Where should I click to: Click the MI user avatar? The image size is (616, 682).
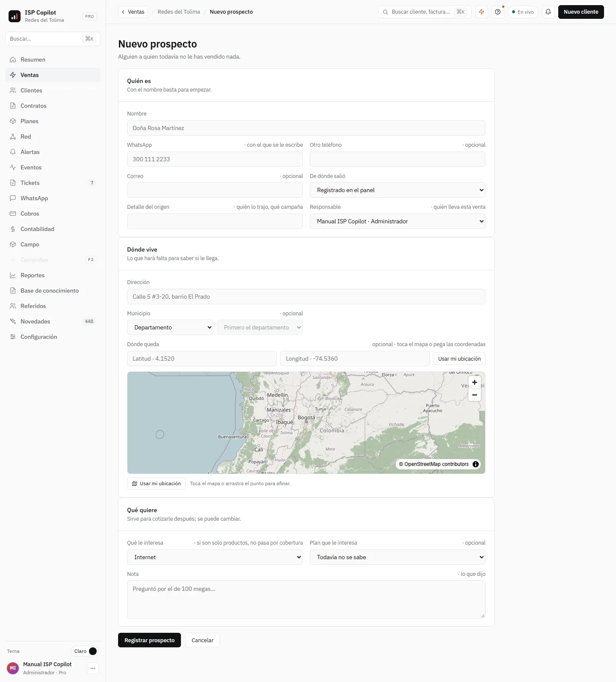click(x=13, y=668)
